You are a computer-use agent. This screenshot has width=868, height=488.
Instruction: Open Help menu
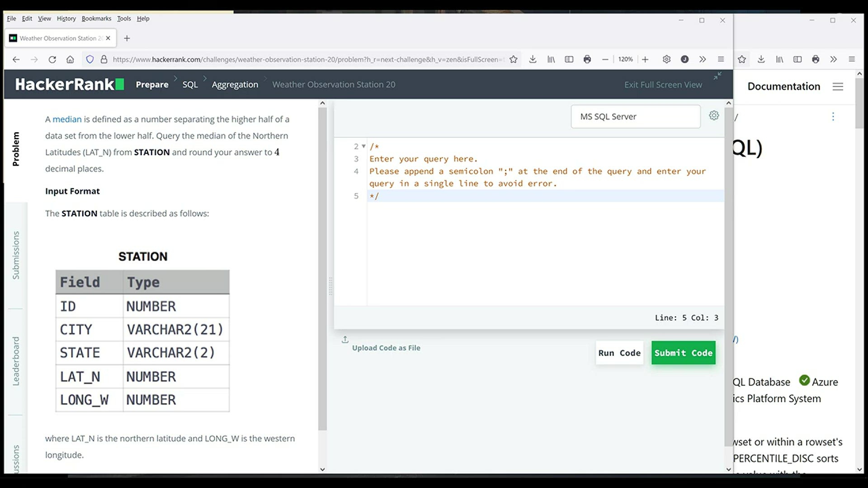143,19
